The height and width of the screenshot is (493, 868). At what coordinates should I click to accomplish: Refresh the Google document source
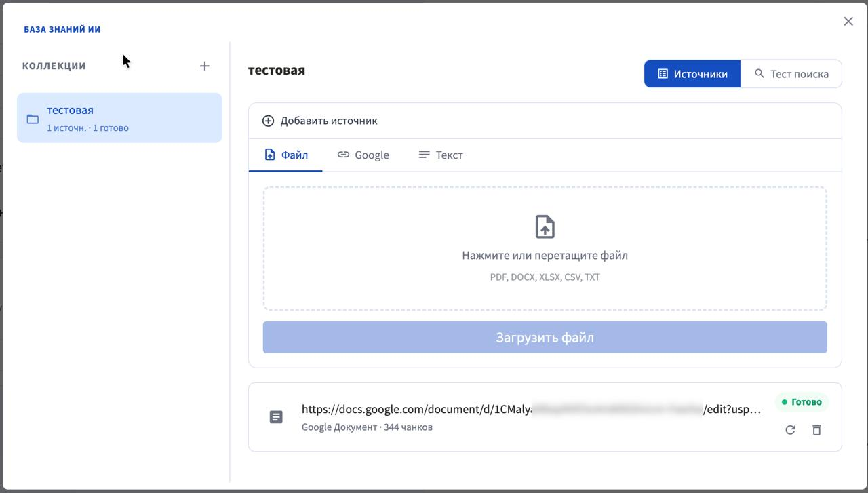tap(790, 430)
